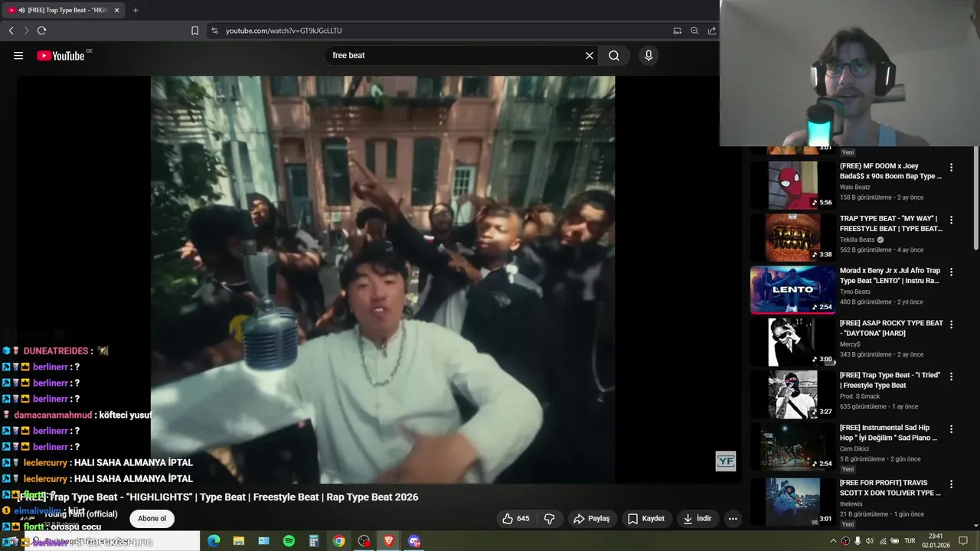This screenshot has height=551, width=980.
Task: Open options menu for MF DOOM video
Action: pyautogui.click(x=952, y=167)
